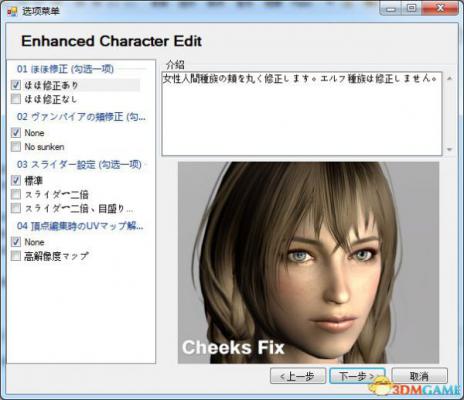
Task: Click the description scrollbar up arrow
Action: coord(449,78)
